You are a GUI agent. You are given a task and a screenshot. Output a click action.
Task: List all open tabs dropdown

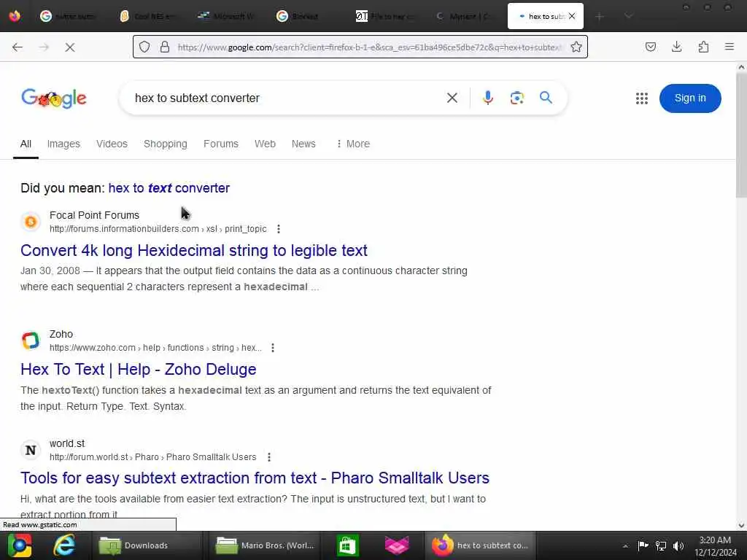[628, 16]
